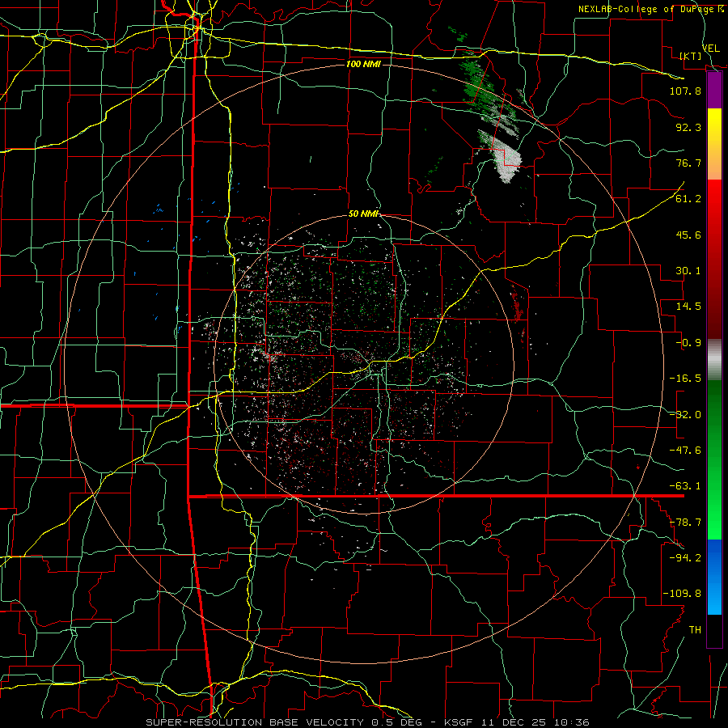Click the 76.7 velocity scale value
The width and height of the screenshot is (728, 728).
(x=688, y=163)
